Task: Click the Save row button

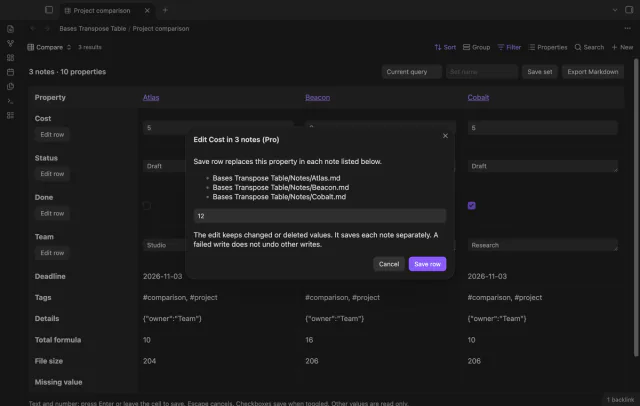Action: point(427,264)
